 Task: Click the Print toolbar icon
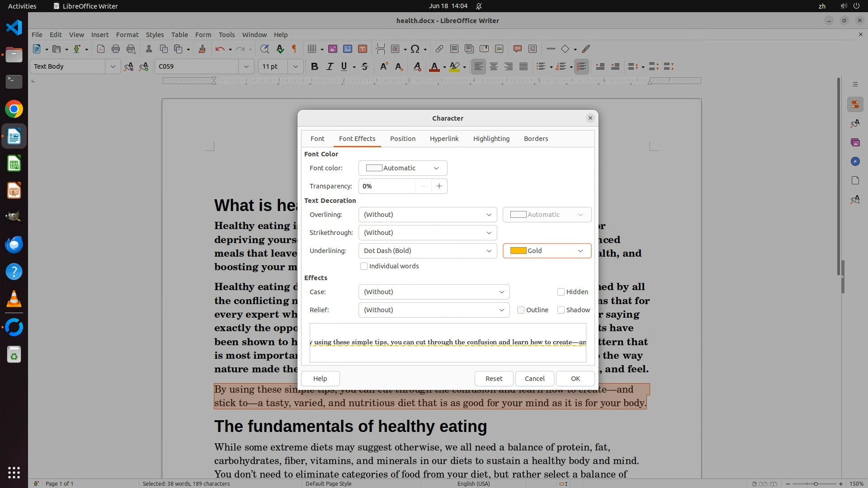(x=116, y=49)
